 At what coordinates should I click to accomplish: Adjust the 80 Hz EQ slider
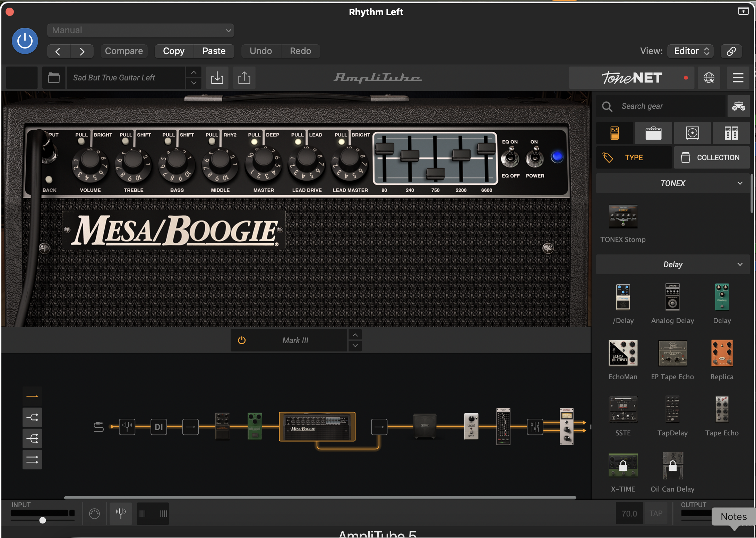click(x=385, y=148)
